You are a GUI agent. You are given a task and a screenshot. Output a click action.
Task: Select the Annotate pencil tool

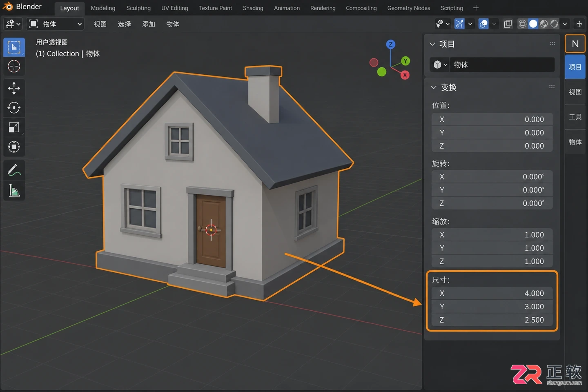(x=14, y=170)
